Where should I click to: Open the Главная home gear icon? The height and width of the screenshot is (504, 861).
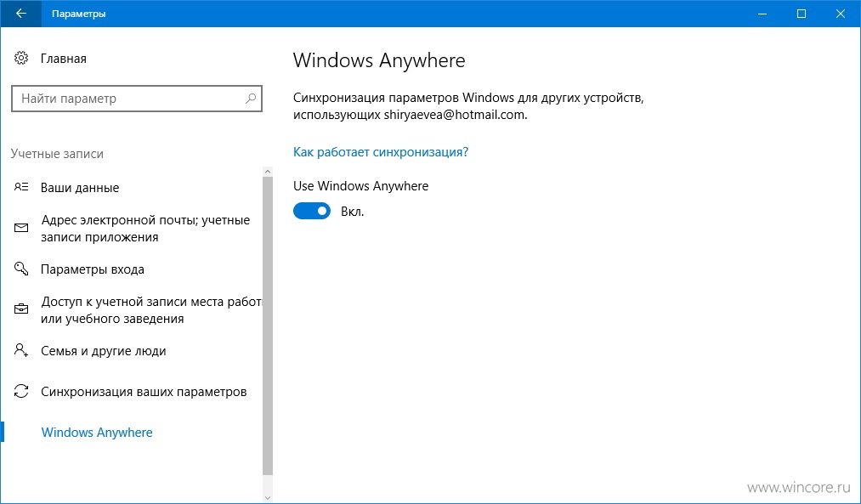coord(21,58)
